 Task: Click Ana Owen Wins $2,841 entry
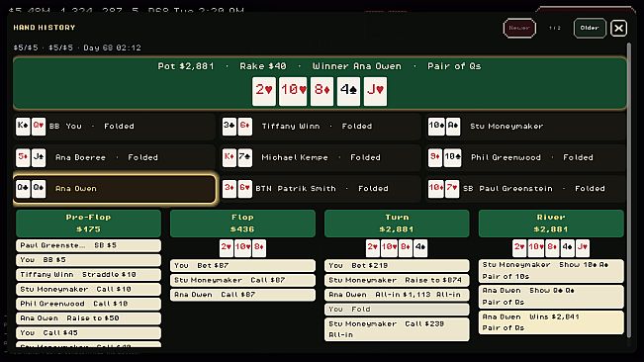tap(551, 322)
